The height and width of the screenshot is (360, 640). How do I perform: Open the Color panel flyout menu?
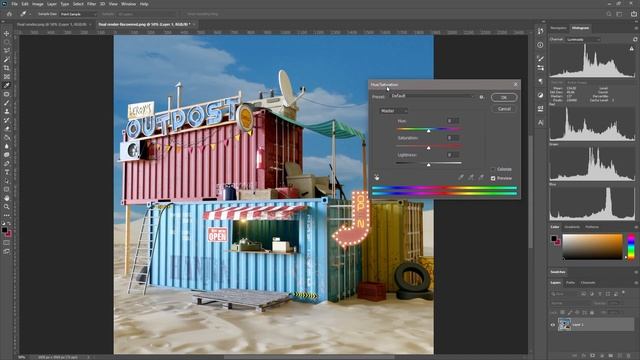point(636,227)
